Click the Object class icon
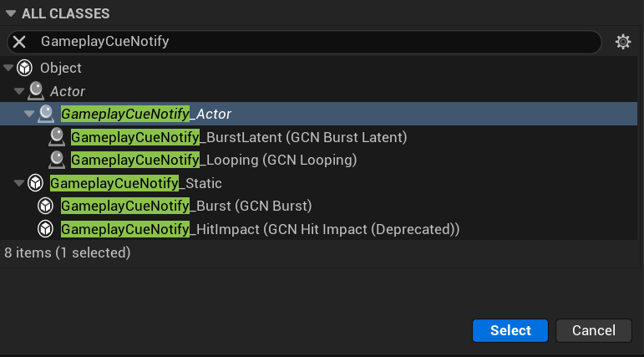 pyautogui.click(x=25, y=68)
